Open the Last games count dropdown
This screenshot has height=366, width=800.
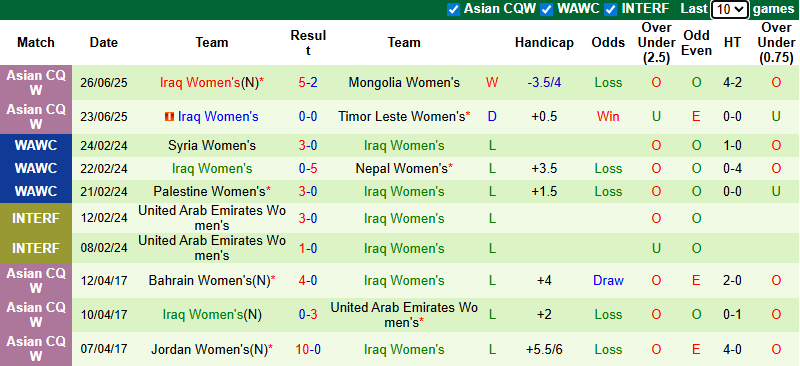(730, 9)
